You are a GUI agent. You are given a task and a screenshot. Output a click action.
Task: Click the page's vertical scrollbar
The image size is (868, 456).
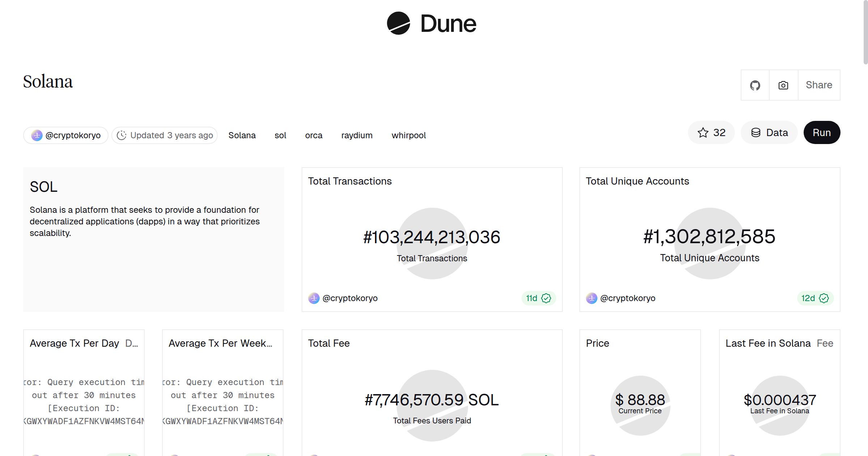(x=865, y=33)
